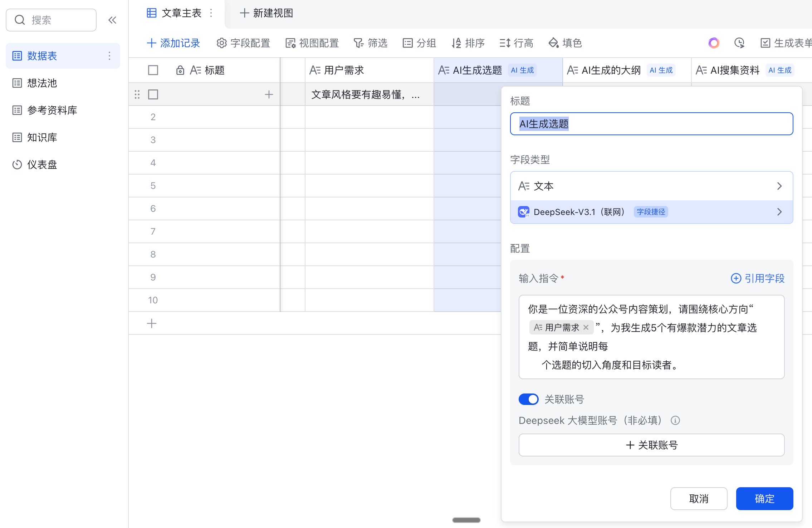Click the 新建视图 tab to add a view

(266, 13)
